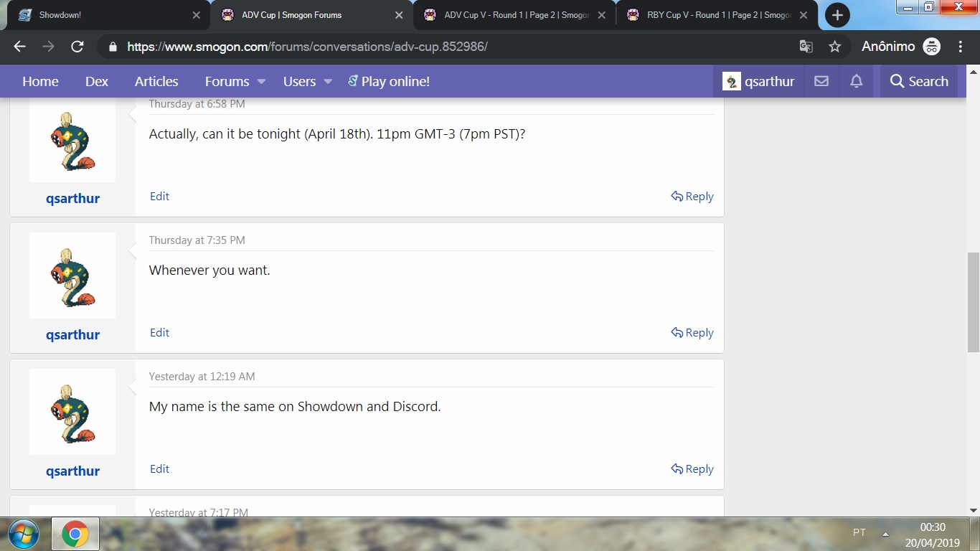Open Chrome three-dot menu
This screenshot has width=980, height=551.
click(x=960, y=47)
